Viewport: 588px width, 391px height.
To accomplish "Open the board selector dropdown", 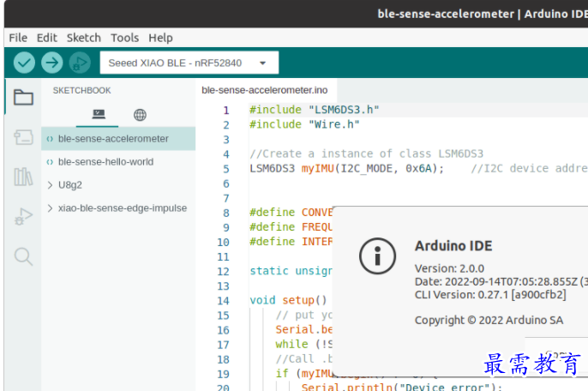I will 189,63.
